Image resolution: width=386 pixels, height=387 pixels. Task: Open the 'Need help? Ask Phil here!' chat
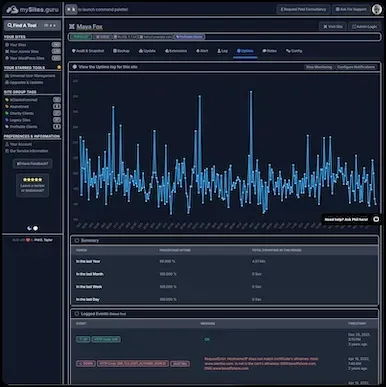tap(351, 219)
